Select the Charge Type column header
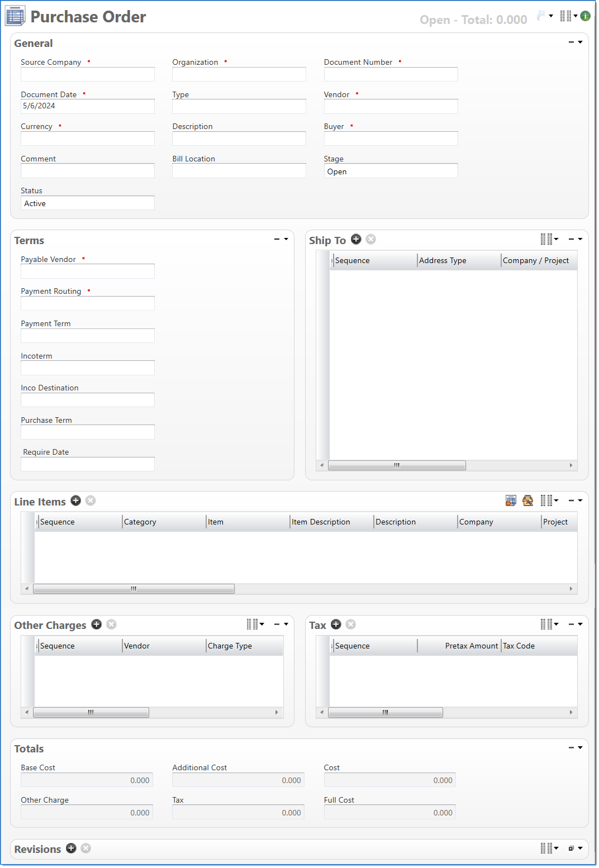The height and width of the screenshot is (868, 599). click(x=230, y=646)
